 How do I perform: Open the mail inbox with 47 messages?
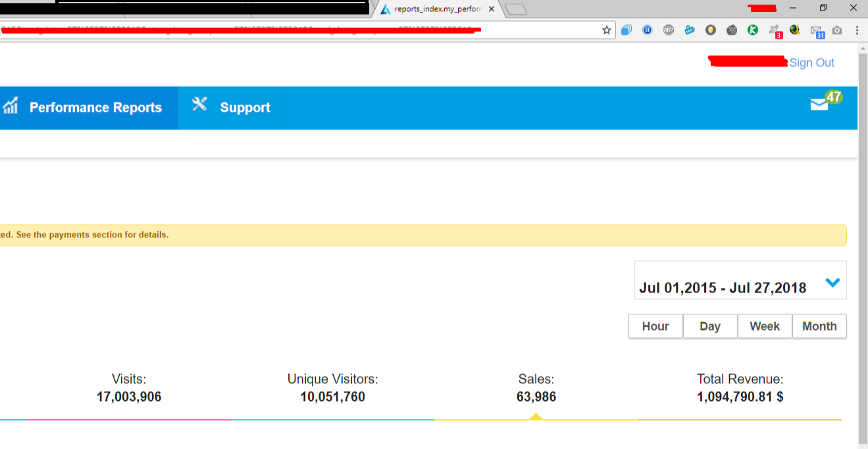(x=820, y=105)
